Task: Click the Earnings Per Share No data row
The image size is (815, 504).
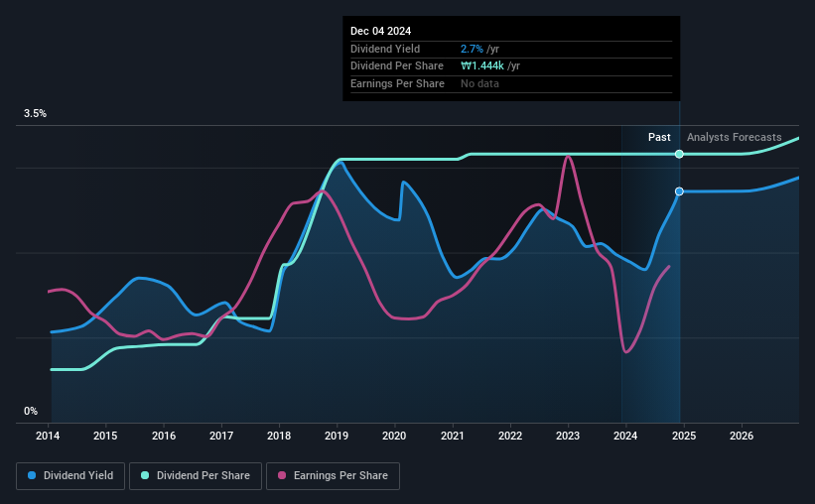Action: point(511,83)
